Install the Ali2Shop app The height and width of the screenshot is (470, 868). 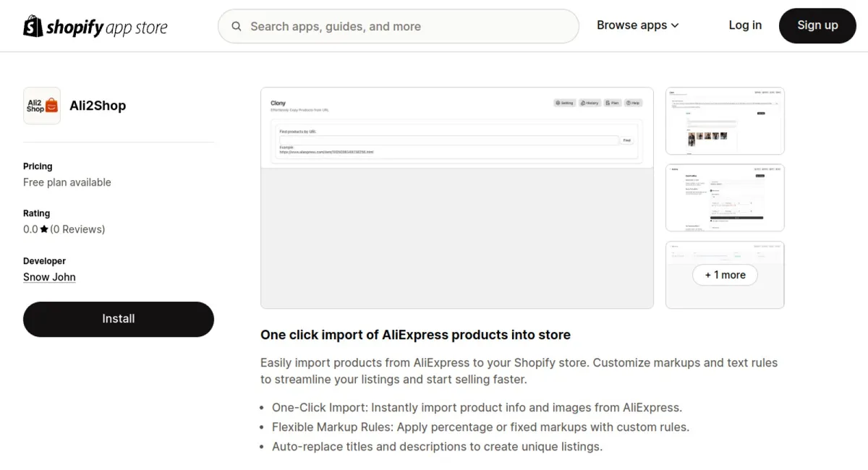119,319
